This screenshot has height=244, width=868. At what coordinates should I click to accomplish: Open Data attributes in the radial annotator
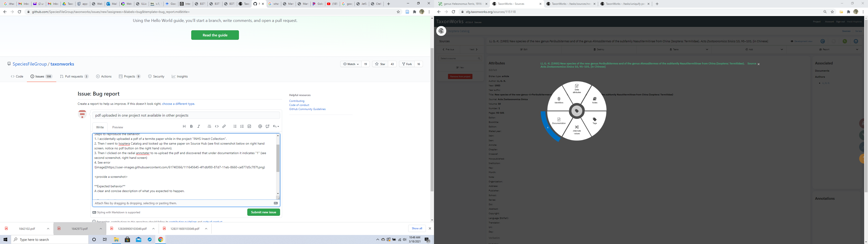click(x=577, y=88)
